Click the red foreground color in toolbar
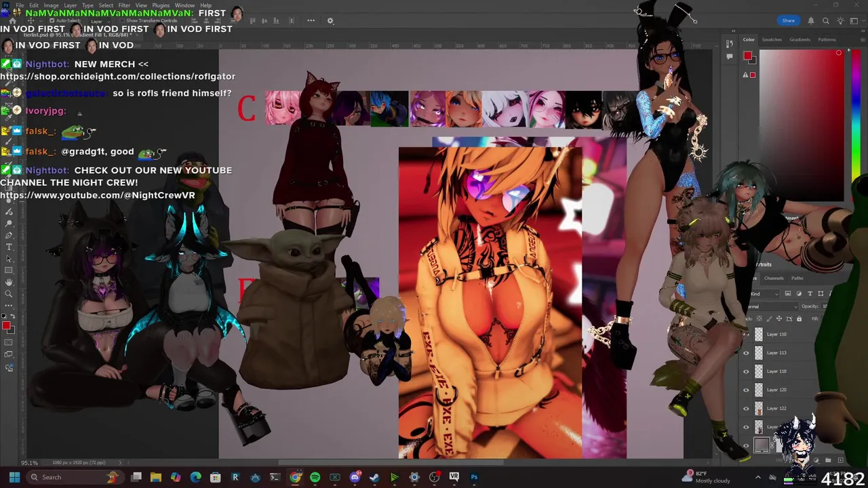The image size is (868, 488). 6,326
